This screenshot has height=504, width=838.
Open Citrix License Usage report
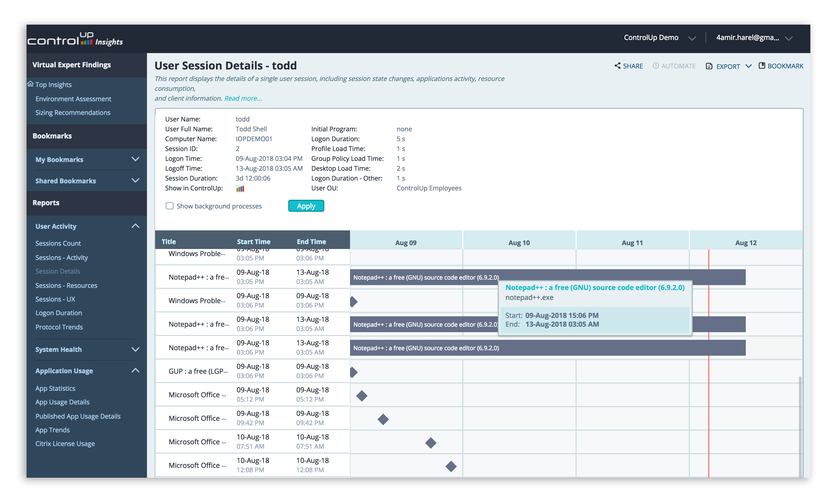pos(65,443)
